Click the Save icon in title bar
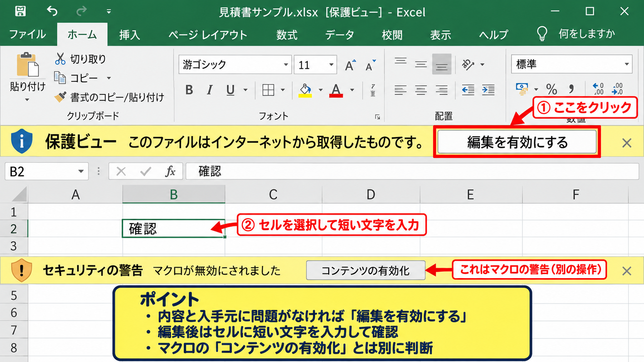Screen dimensions: 644x362 20,11
